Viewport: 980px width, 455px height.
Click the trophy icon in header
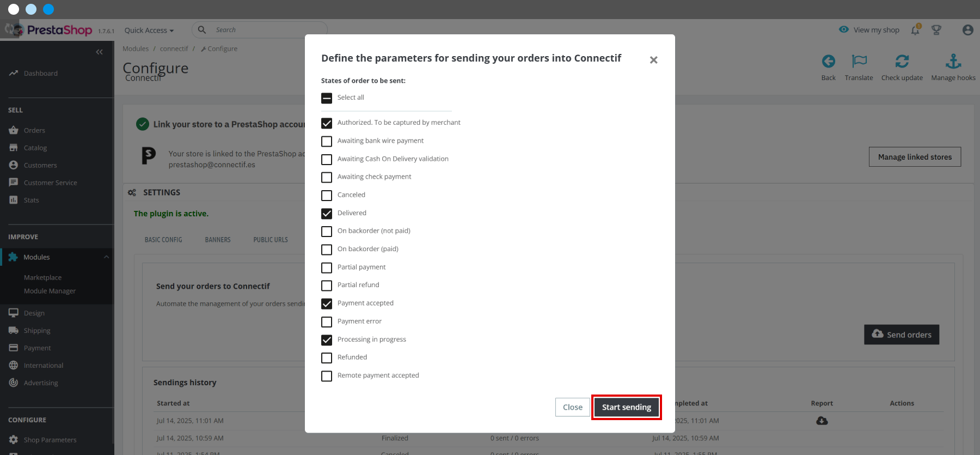(936, 30)
